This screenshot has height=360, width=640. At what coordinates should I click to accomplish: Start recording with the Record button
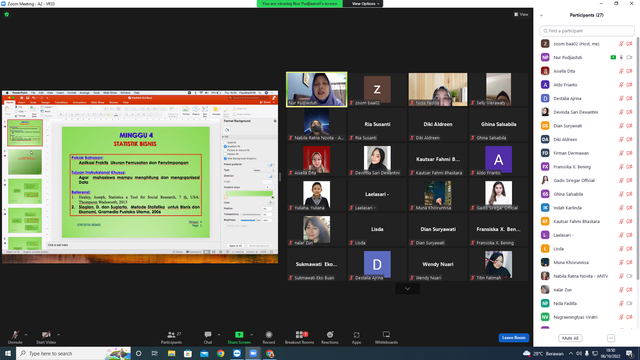(269, 337)
